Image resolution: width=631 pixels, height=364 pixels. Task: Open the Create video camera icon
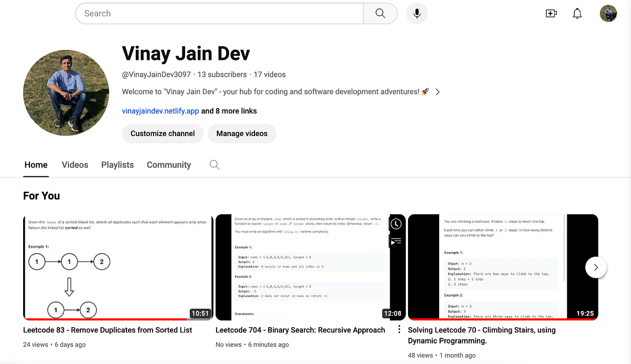point(551,14)
